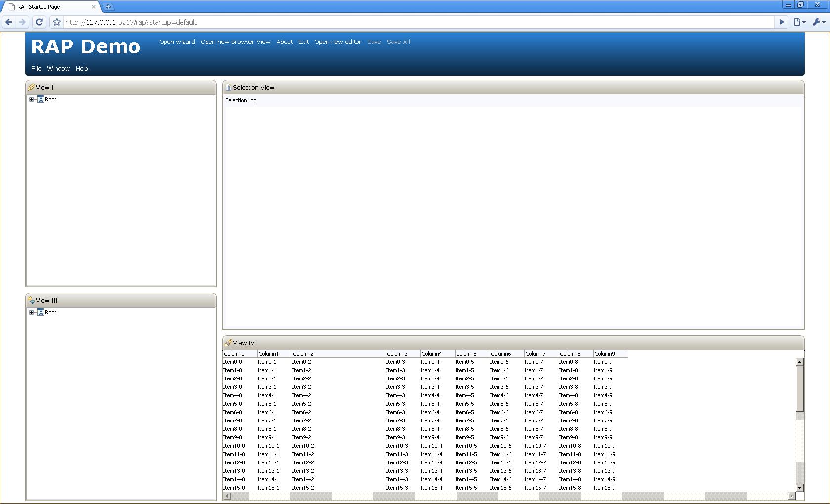Click Root tree icon in View III

pyautogui.click(x=41, y=312)
